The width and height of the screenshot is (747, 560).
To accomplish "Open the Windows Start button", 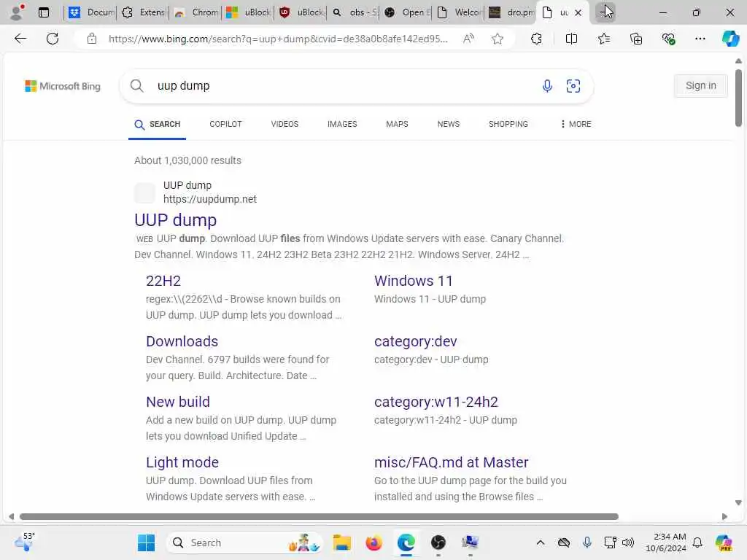I will (146, 542).
